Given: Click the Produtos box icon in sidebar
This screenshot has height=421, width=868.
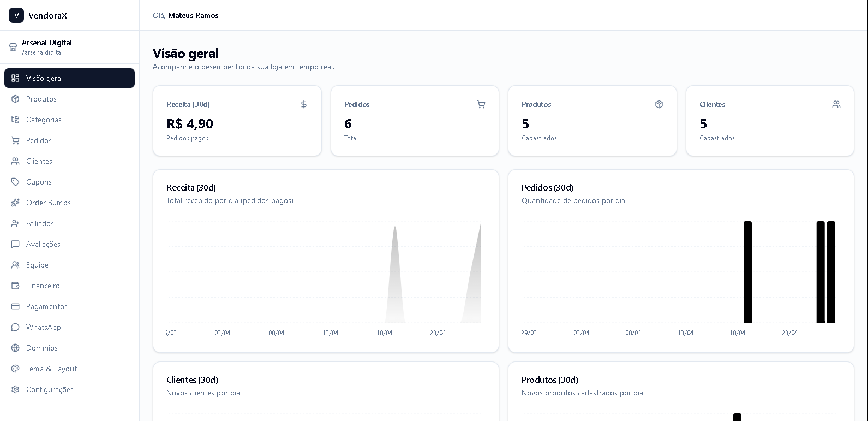Looking at the screenshot, I should [15, 99].
